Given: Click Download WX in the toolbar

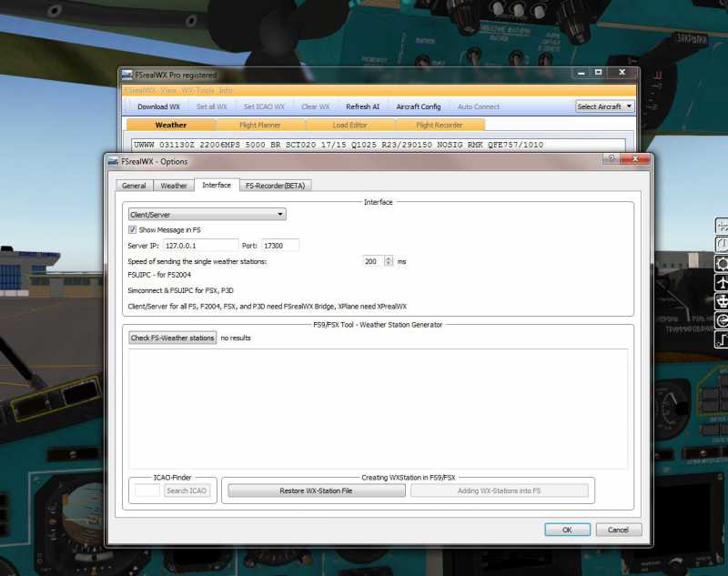Looking at the screenshot, I should tap(158, 106).
